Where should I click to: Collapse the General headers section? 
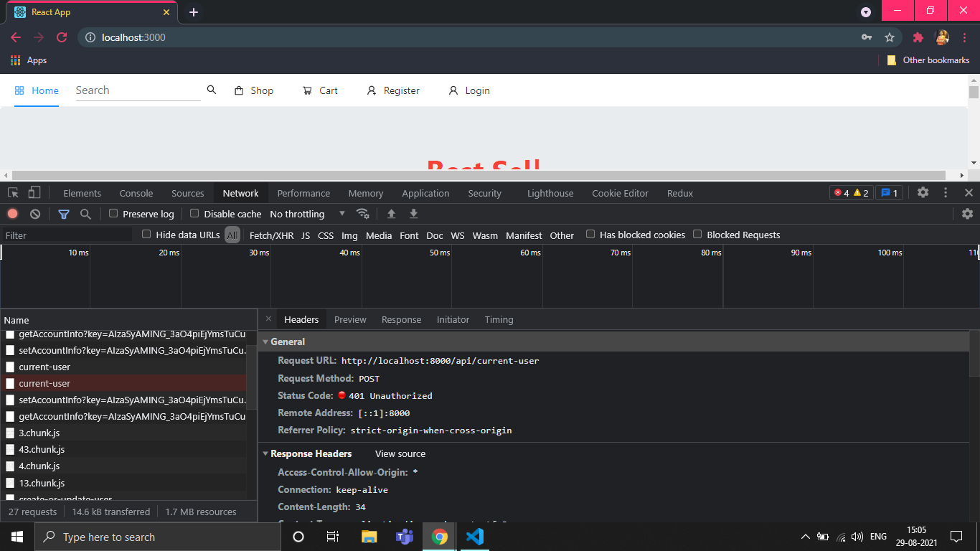(x=265, y=342)
